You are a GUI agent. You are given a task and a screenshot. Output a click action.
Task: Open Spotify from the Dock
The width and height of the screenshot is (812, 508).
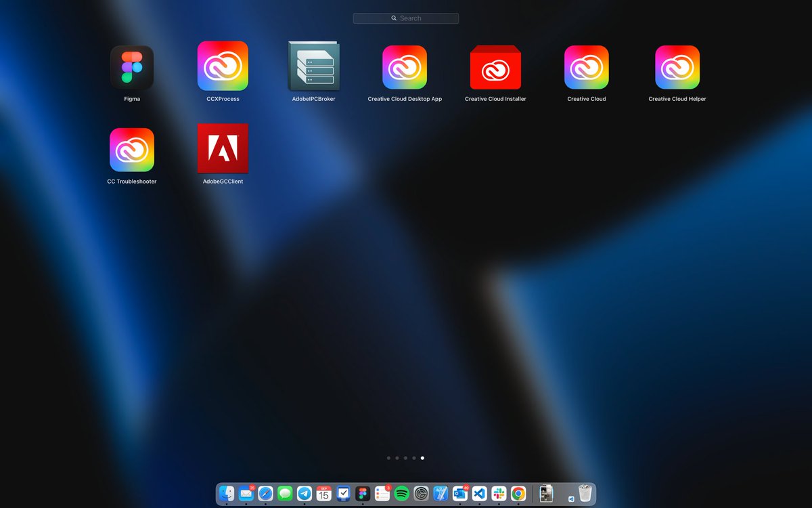coord(401,494)
